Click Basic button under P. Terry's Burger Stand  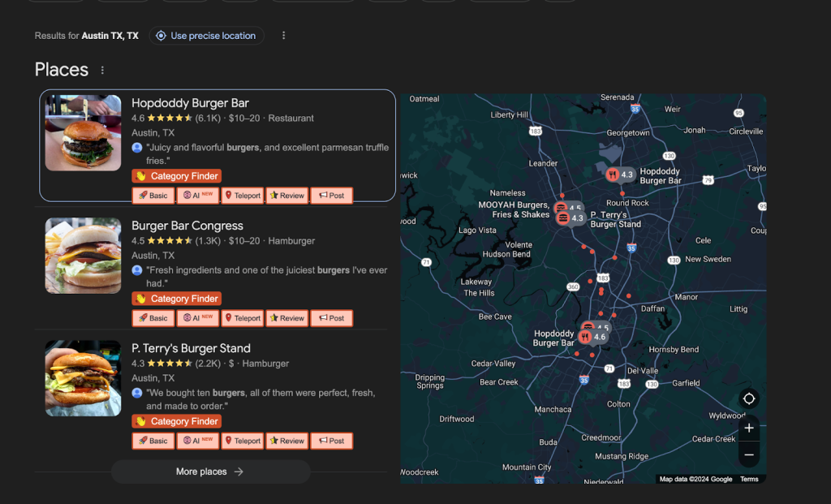pos(153,441)
